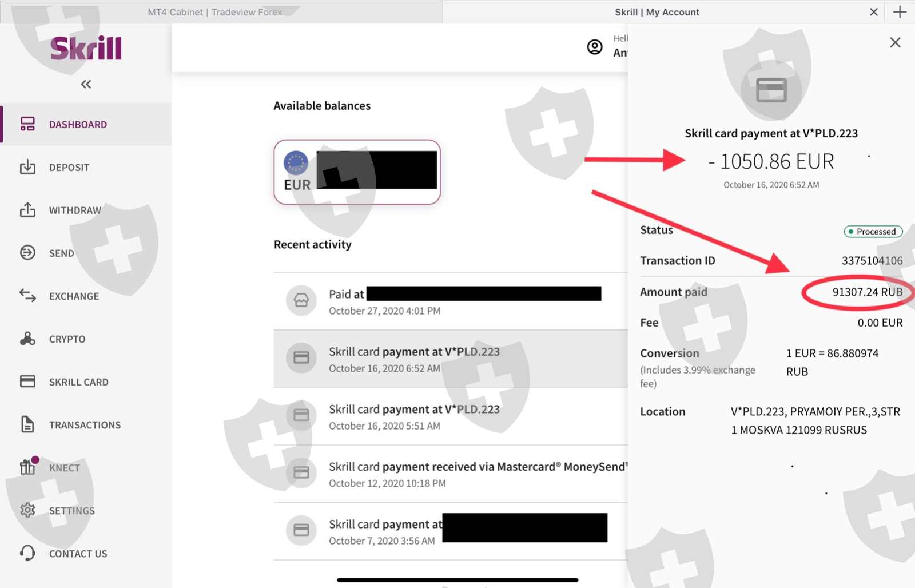Click the EU flag icon on balance card
Image resolution: width=915 pixels, height=588 pixels.
click(296, 163)
